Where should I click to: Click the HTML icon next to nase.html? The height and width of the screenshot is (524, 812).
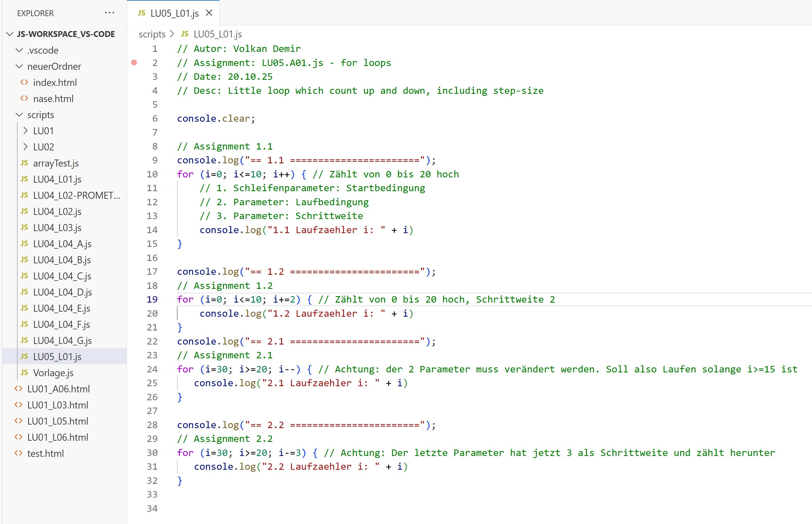pos(24,98)
